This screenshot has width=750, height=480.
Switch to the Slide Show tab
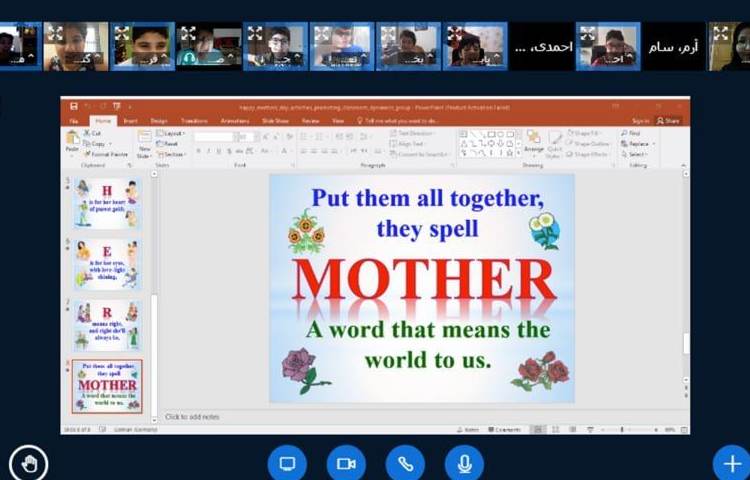point(275,120)
